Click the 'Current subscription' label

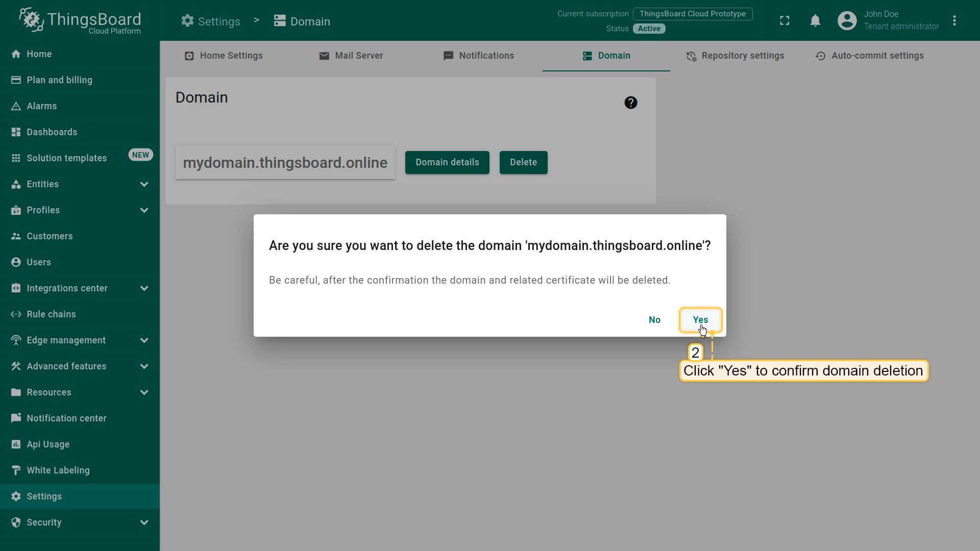pyautogui.click(x=593, y=14)
